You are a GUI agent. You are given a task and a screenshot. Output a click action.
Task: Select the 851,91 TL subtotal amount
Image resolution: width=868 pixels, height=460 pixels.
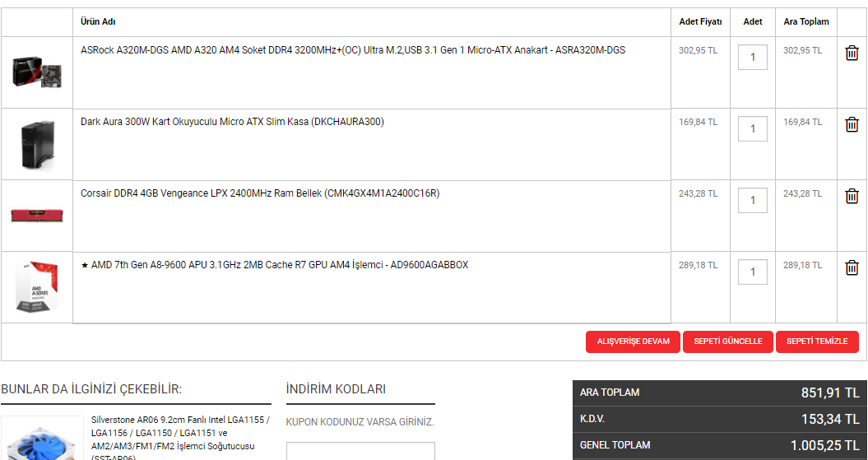click(x=830, y=393)
